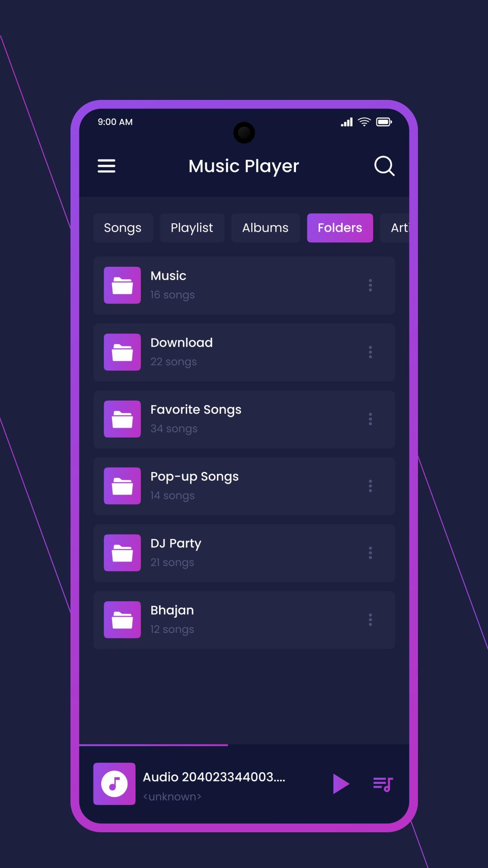The width and height of the screenshot is (488, 868).
Task: Tap the cellular signal icon
Action: coord(347,122)
